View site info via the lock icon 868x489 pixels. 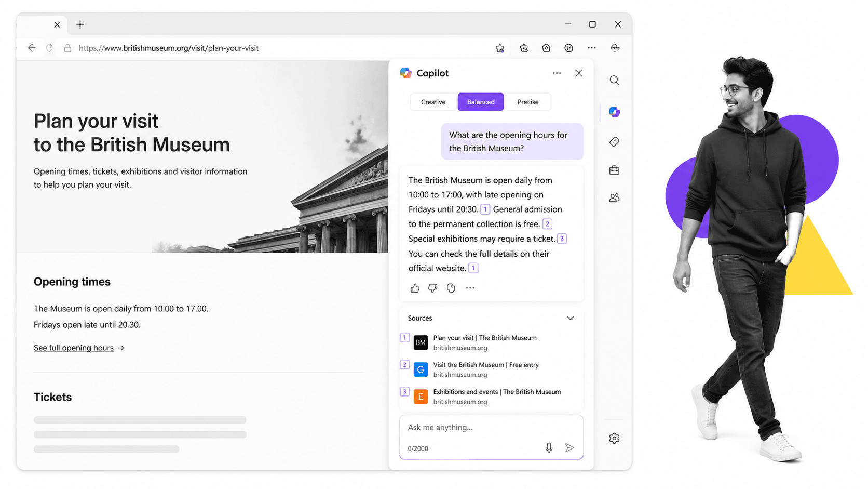(67, 48)
